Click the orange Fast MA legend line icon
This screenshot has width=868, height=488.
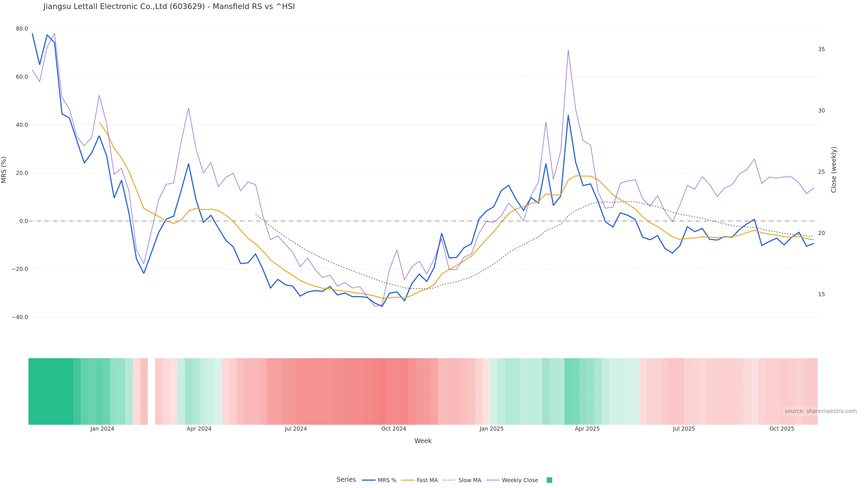click(x=408, y=480)
